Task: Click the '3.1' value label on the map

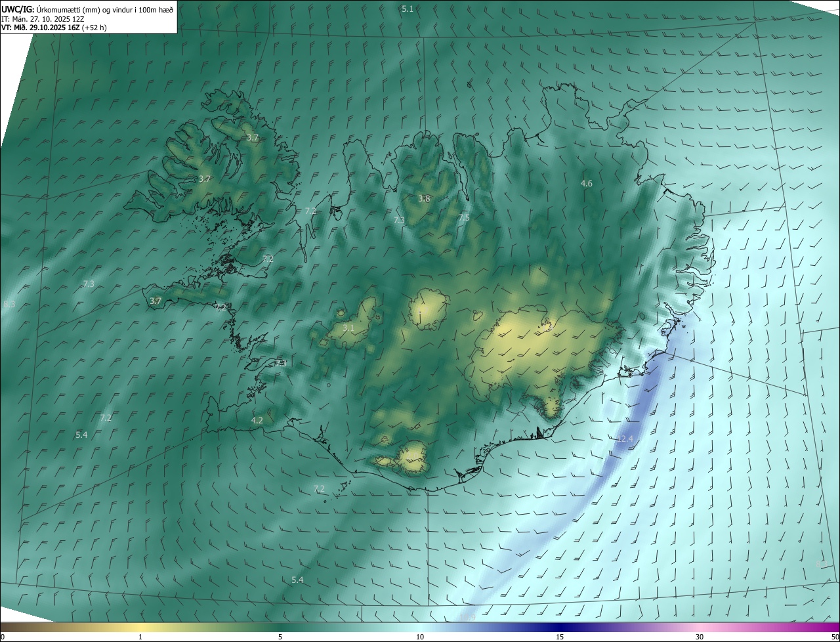Action: (x=348, y=328)
